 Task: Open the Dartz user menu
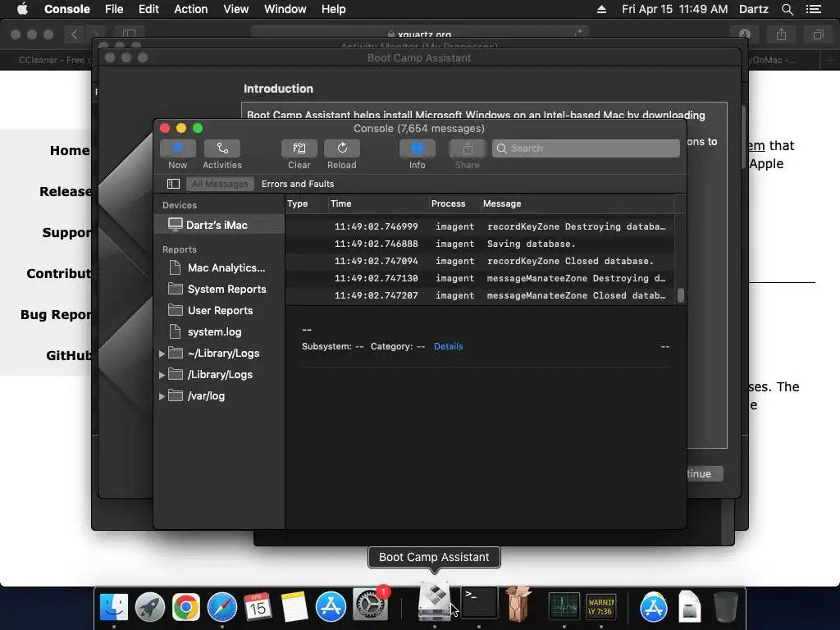click(754, 9)
